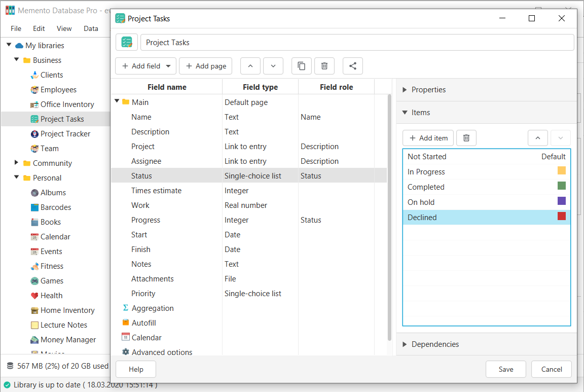Screen dimensions: 584x392
Task: Expand the Dependencies section
Action: tap(405, 344)
